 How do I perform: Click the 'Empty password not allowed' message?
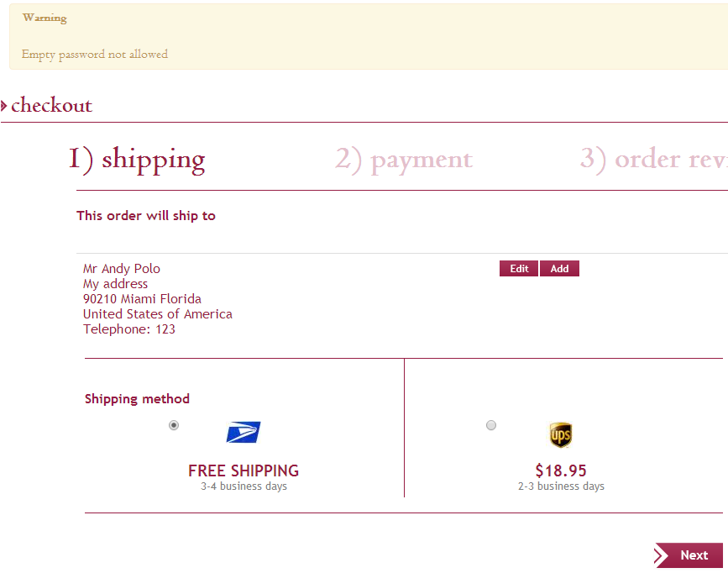95,55
